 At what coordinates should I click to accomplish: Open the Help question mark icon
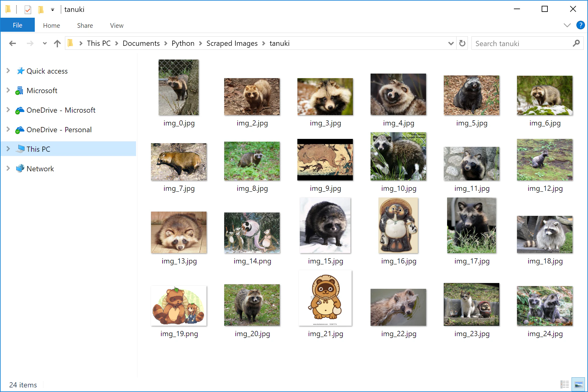(x=580, y=25)
